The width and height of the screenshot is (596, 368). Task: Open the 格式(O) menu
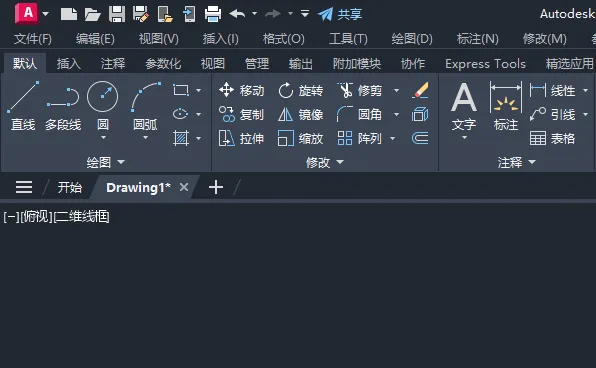[284, 39]
